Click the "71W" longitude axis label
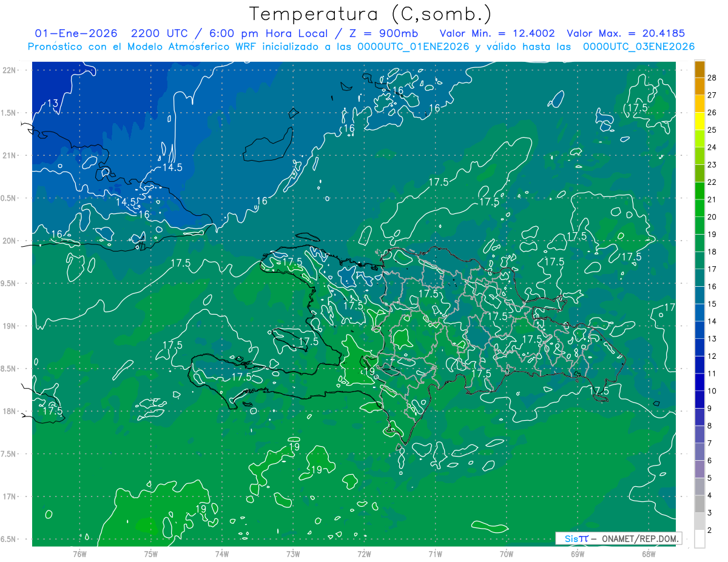This screenshot has height=562, width=728. tap(435, 554)
